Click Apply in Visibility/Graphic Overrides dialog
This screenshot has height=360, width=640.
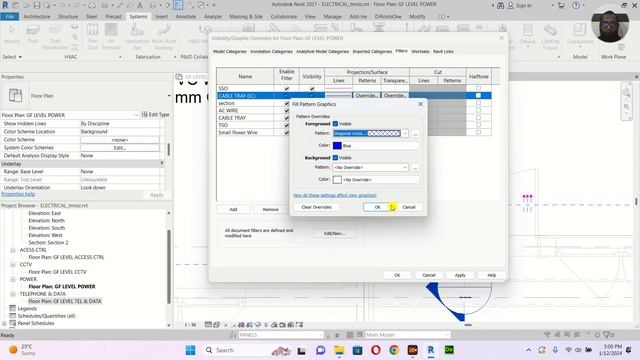coord(460,275)
